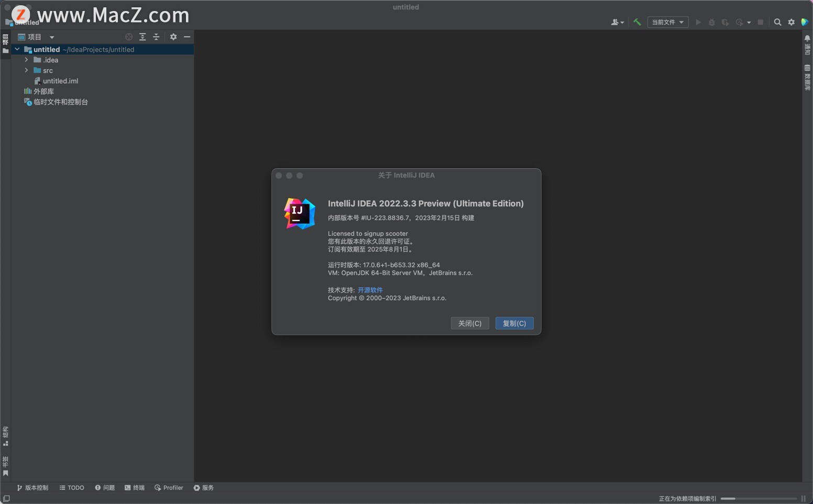Viewport: 813px width, 504px height.
Task: Click the Stop square icon in toolbar
Action: [x=761, y=22]
